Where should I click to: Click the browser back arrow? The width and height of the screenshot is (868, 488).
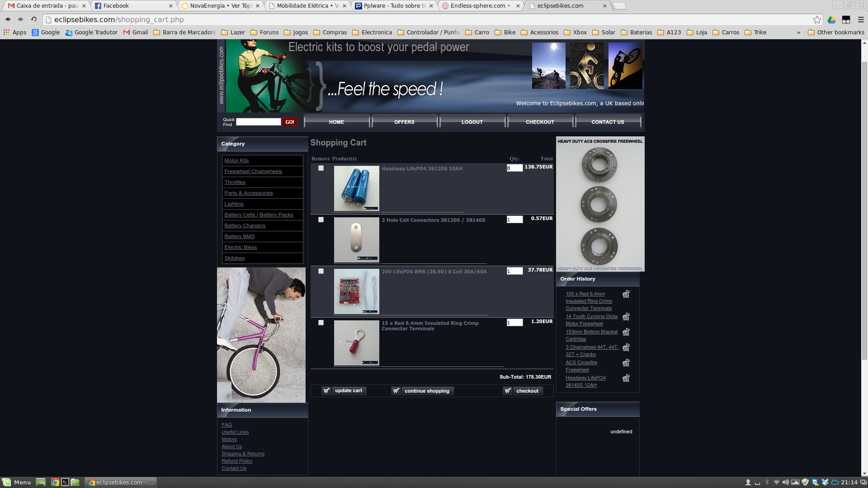click(8, 19)
